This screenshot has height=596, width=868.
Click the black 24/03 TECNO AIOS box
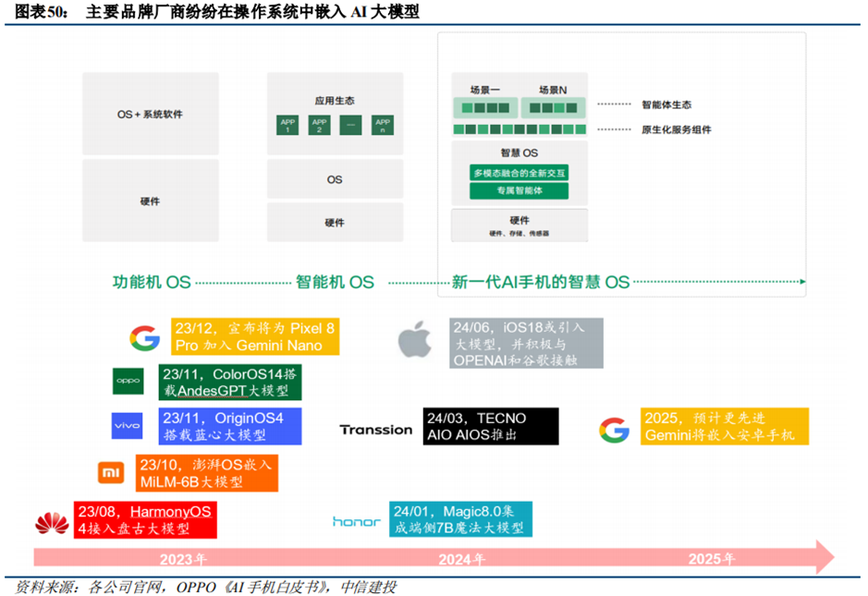pos(491,426)
